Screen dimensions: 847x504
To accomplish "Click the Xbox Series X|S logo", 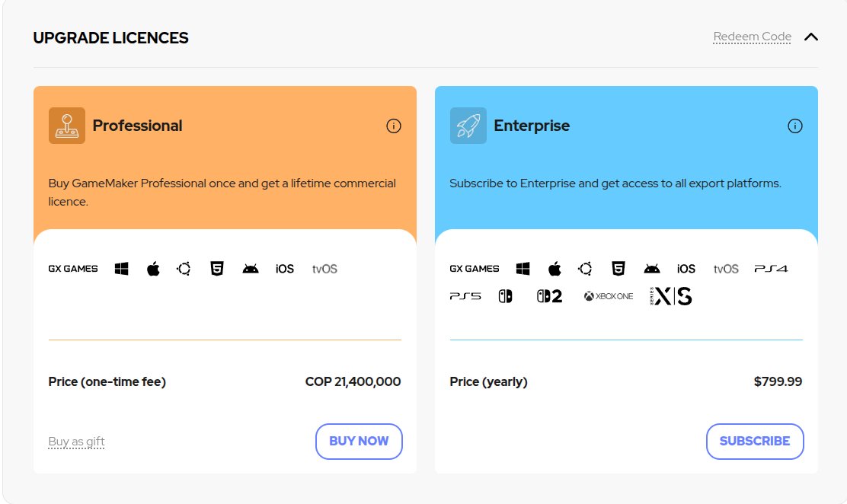I will [670, 296].
